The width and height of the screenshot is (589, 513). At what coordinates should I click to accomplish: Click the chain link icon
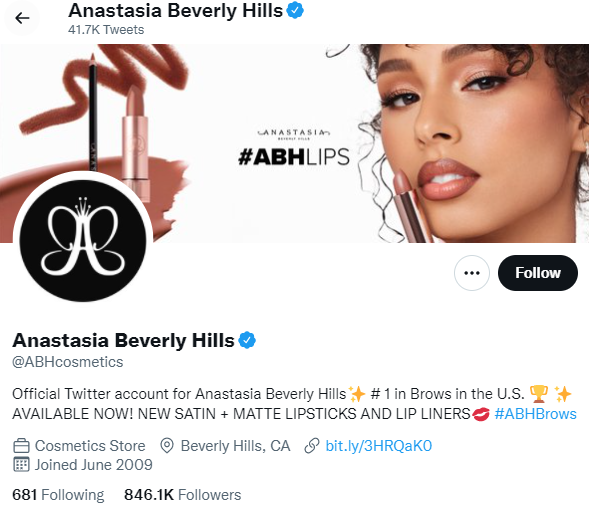pyautogui.click(x=312, y=446)
